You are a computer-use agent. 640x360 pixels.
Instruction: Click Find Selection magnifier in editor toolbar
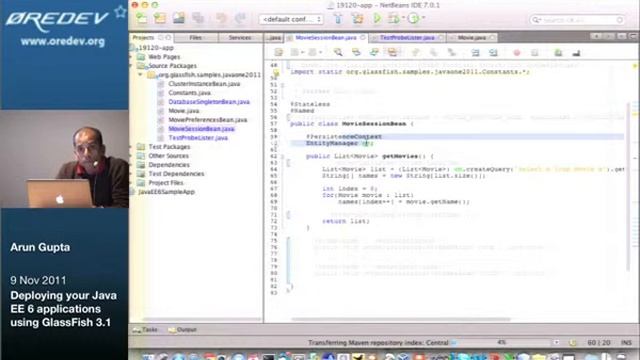tap(338, 52)
